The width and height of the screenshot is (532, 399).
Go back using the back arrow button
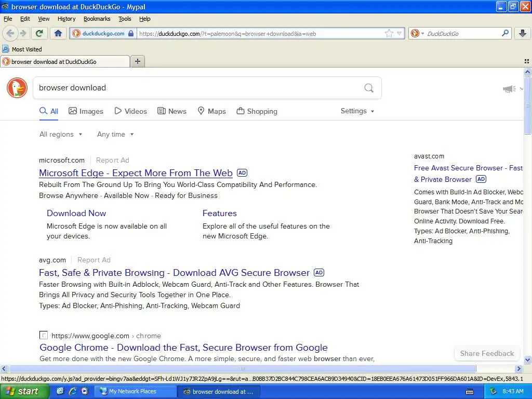tap(10, 33)
